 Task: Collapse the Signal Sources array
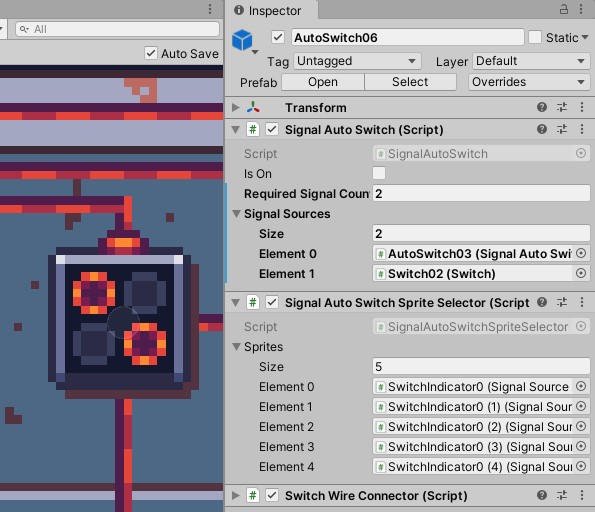tap(236, 214)
